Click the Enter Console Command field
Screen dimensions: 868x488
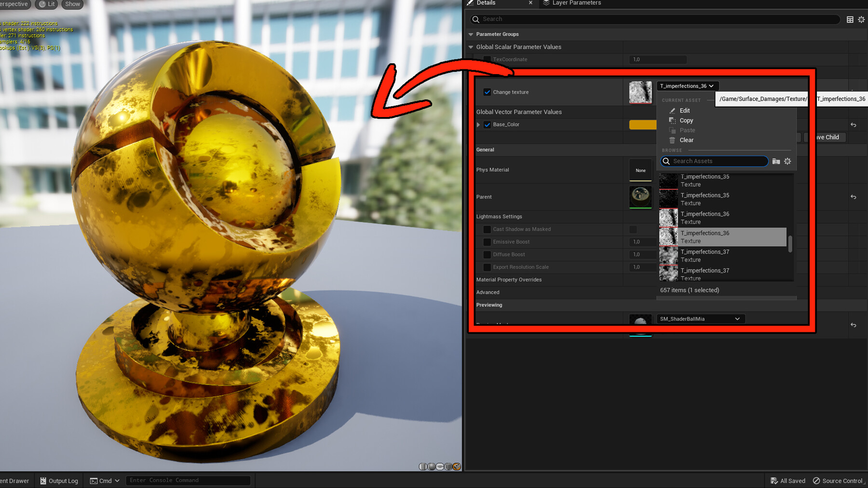(188, 480)
